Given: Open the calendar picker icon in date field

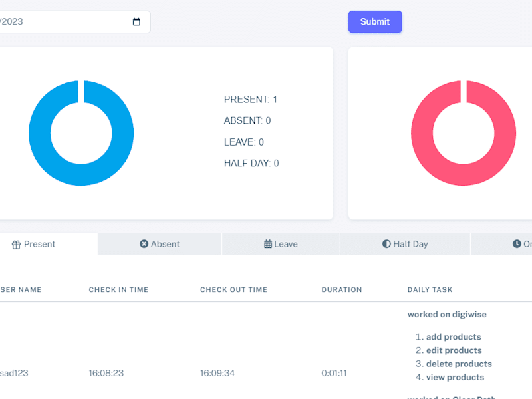Looking at the screenshot, I should 136,22.
